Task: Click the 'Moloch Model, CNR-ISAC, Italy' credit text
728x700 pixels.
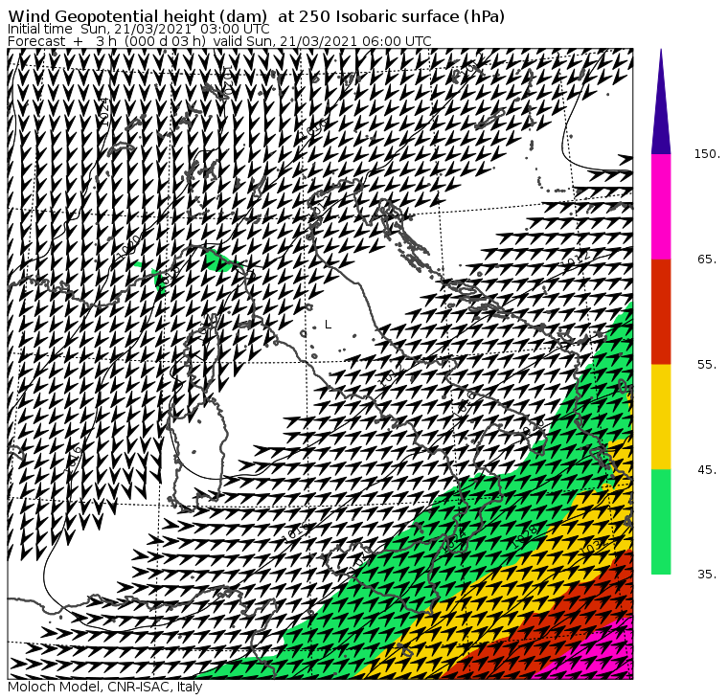Action: 105,687
